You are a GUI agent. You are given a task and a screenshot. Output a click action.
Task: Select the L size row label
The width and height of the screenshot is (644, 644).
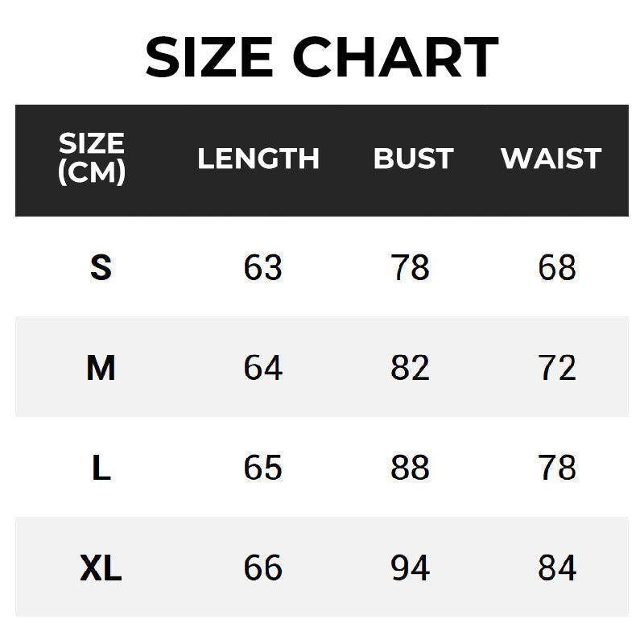(101, 468)
